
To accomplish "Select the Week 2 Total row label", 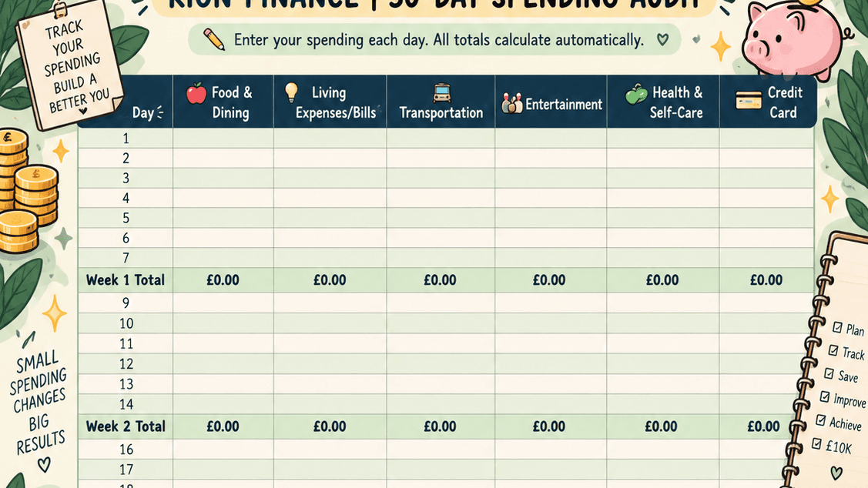I will 126,426.
